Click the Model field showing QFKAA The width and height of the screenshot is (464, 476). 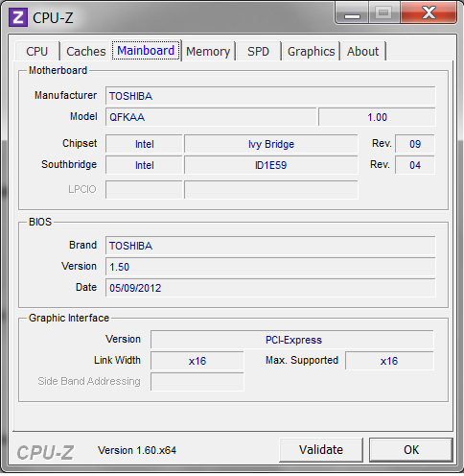211,117
